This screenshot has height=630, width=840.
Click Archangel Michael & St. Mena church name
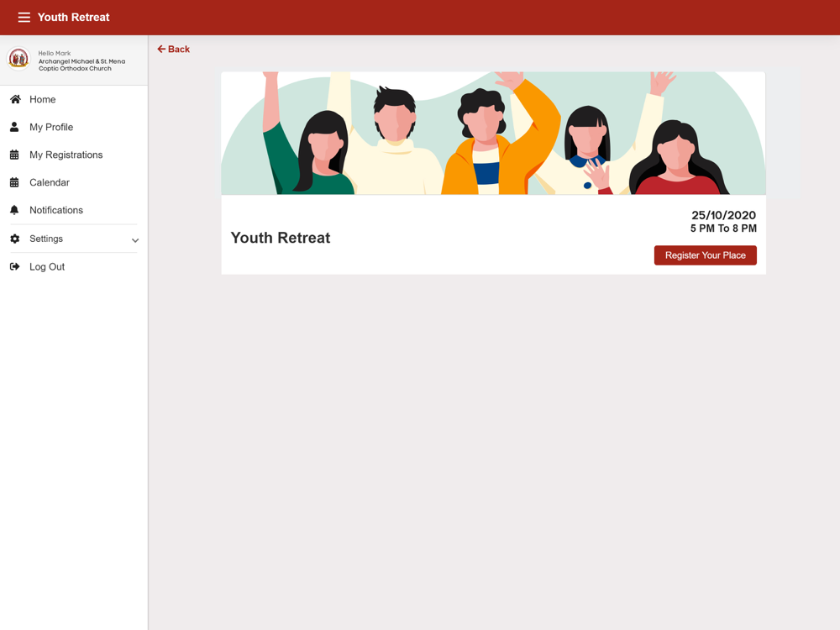81,65
